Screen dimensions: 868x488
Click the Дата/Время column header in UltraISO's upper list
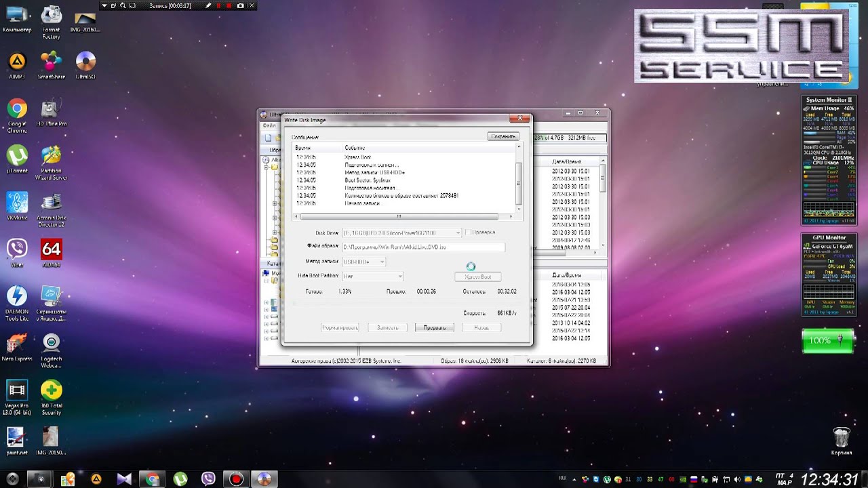[x=566, y=162]
